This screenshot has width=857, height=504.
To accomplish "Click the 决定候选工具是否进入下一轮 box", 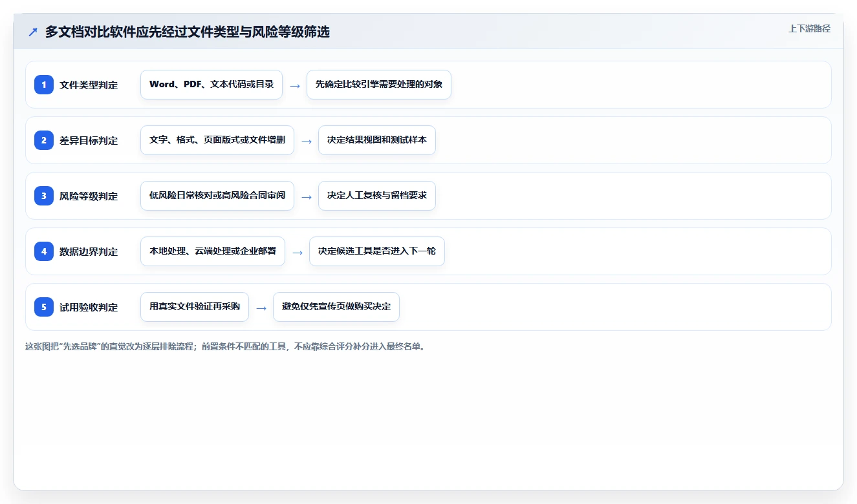I will tap(377, 251).
